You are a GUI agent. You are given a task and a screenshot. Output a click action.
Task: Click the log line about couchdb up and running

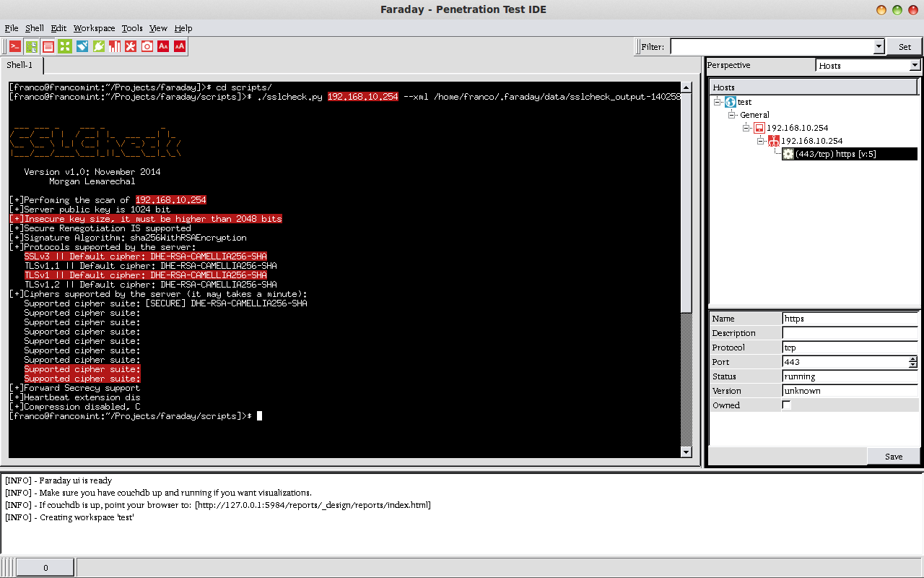[158, 493]
